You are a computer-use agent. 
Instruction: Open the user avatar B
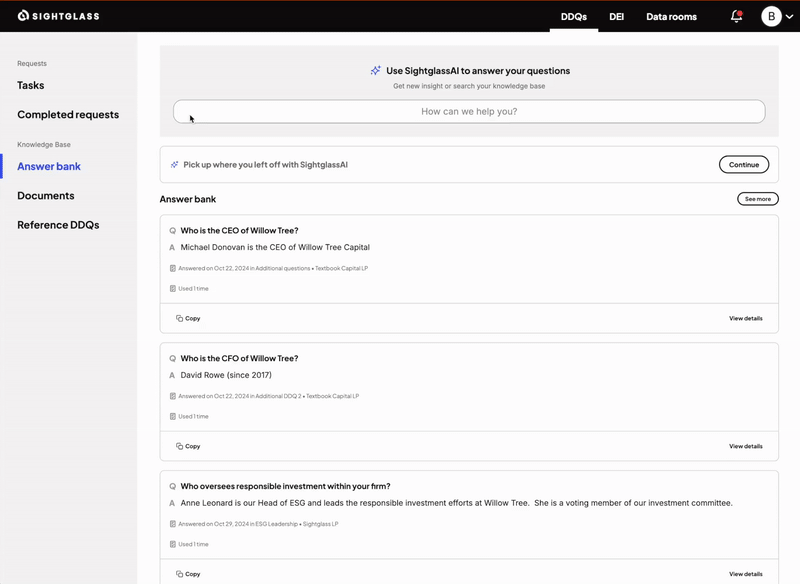point(771,16)
